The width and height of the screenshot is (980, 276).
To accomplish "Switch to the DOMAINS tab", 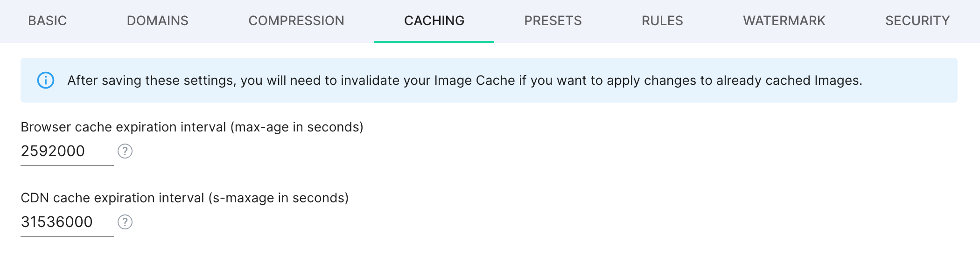I will 157,21.
